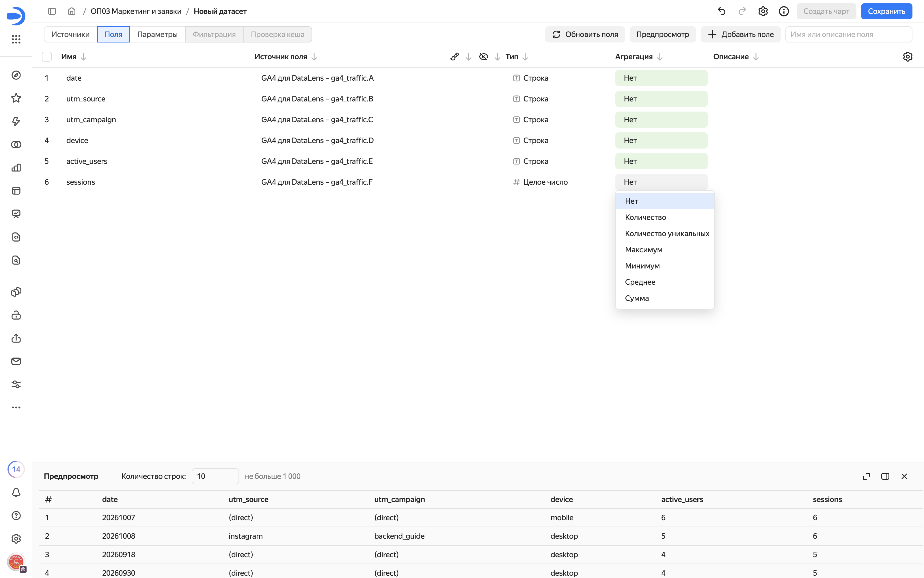924x578 pixels.
Task: Open favorites star icon in sidebar
Action: click(x=16, y=98)
